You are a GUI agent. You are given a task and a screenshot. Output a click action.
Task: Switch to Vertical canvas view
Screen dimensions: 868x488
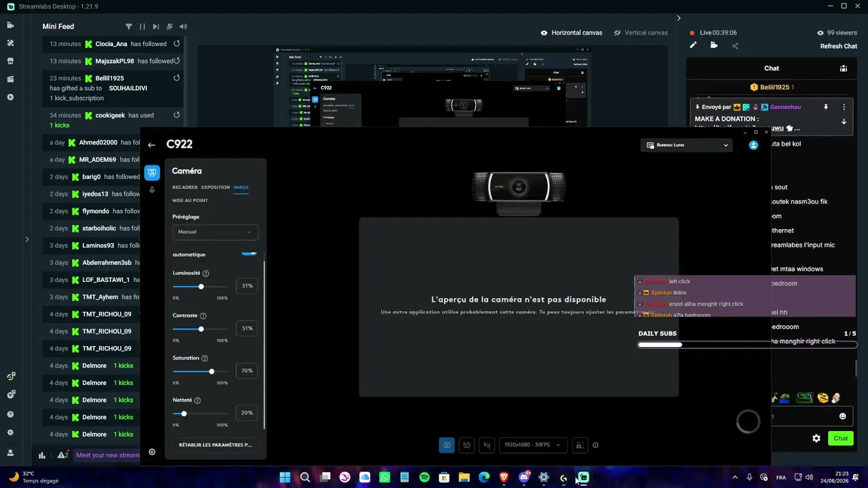[641, 33]
